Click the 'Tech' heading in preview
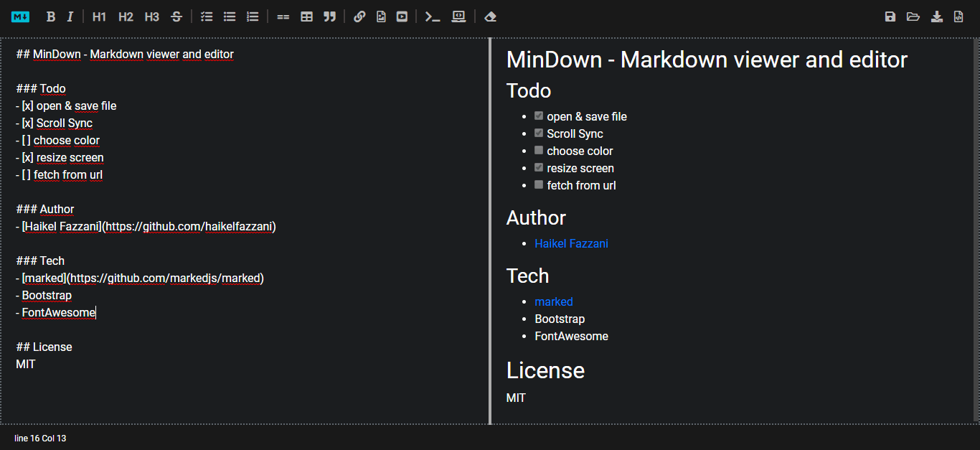Screen dimensions: 980x450 (528, 276)
